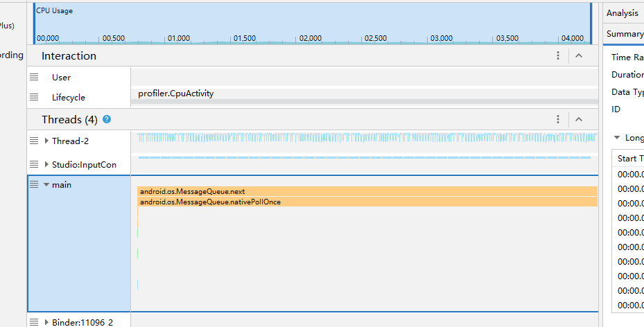
Task: Click the CPU Usage label
Action: pyautogui.click(x=54, y=10)
